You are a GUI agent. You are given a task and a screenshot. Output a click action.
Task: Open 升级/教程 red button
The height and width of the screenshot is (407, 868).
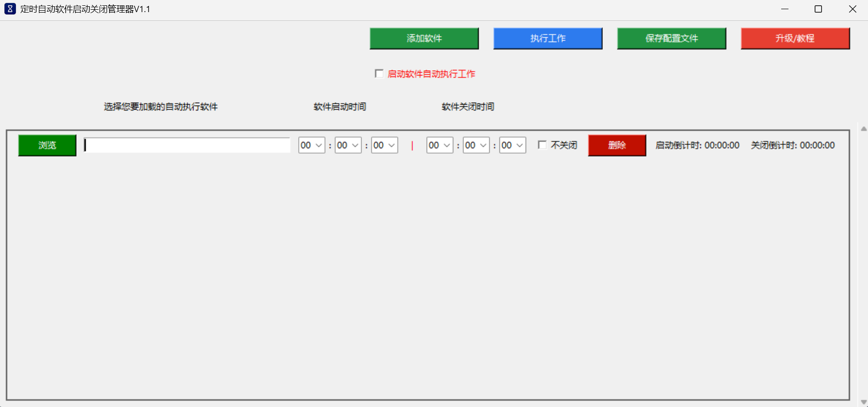795,38
